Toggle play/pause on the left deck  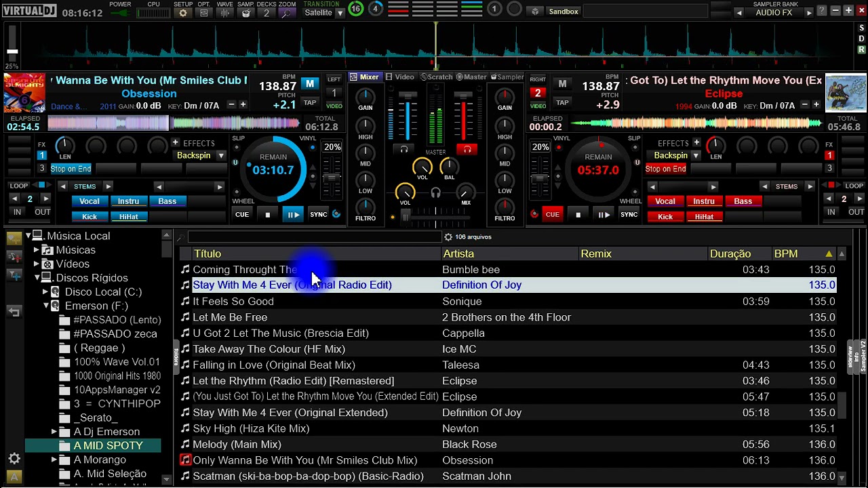pos(293,215)
